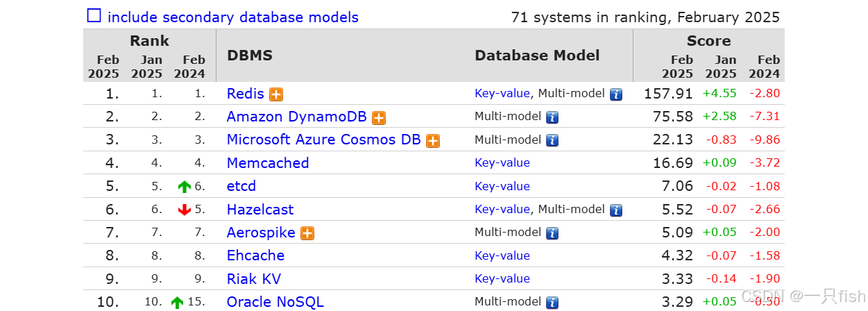This screenshot has width=868, height=311.
Task: Click the info icon in the Redis row
Action: pos(616,94)
